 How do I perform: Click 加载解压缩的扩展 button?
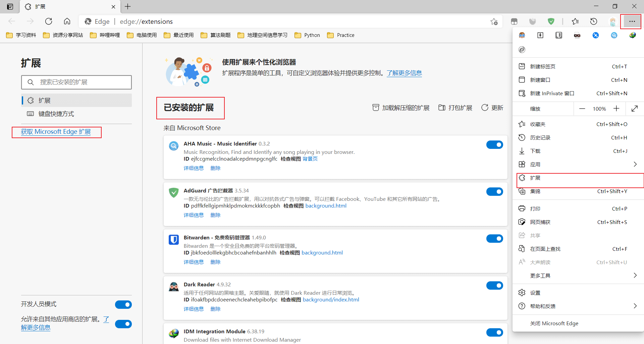point(401,108)
